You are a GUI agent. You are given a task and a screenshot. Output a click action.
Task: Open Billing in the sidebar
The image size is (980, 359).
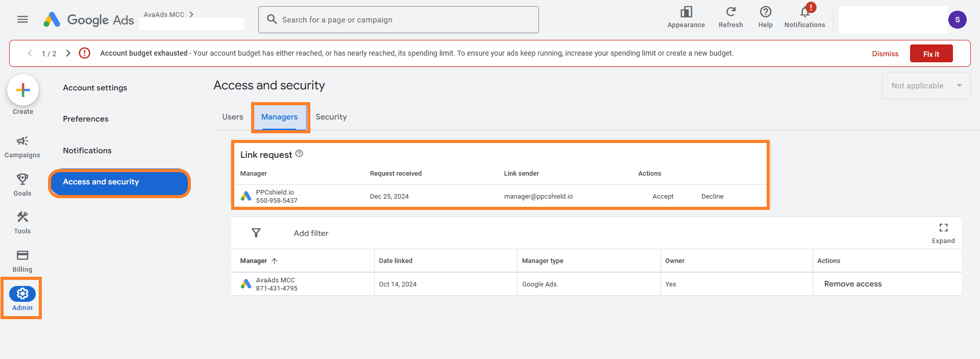[x=22, y=255]
